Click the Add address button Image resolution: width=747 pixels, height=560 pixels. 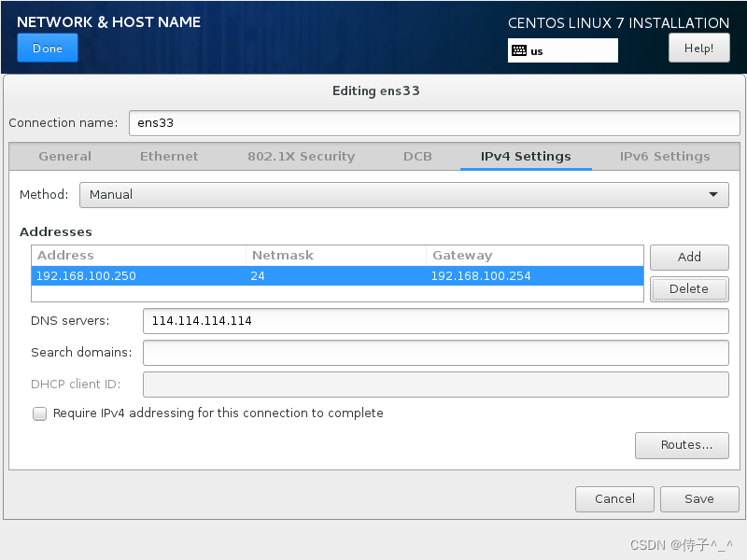click(689, 258)
